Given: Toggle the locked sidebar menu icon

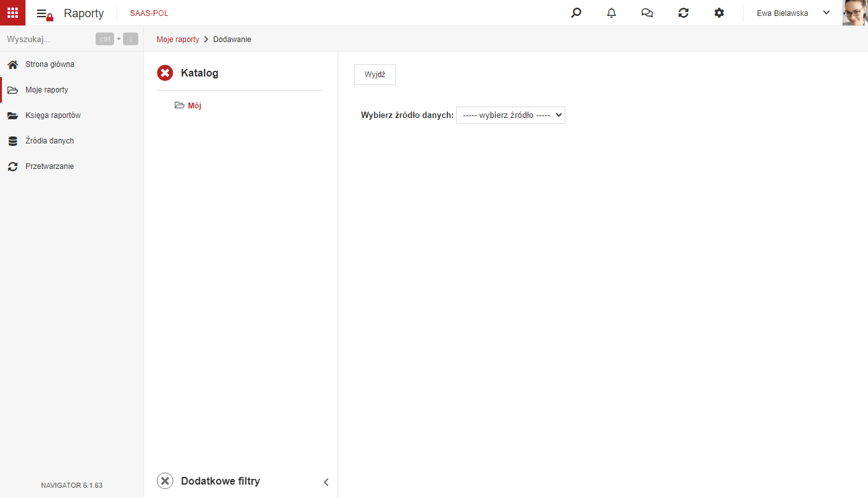Looking at the screenshot, I should click(45, 14).
